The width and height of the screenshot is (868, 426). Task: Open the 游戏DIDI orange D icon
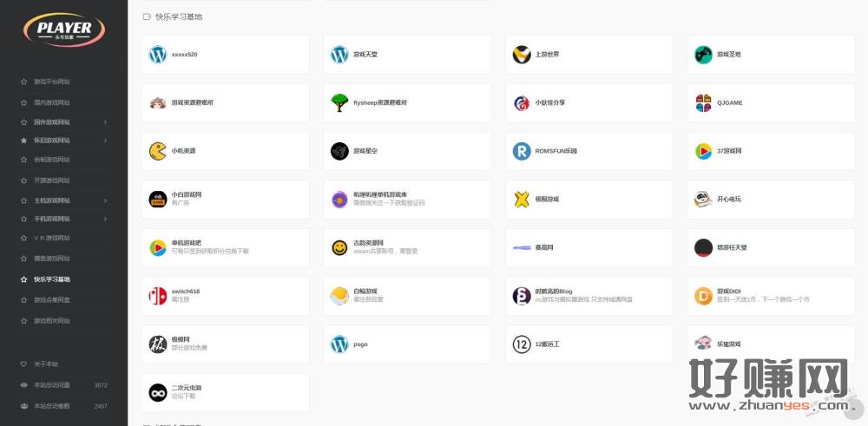[703, 296]
